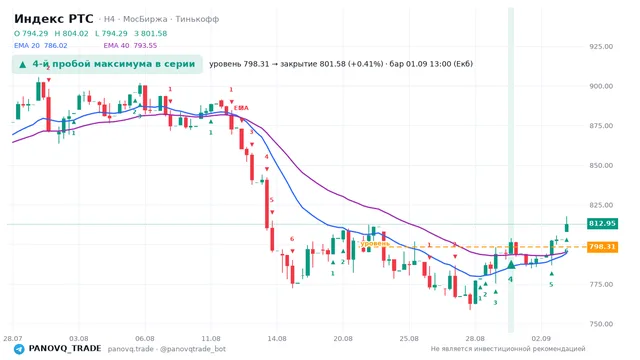Image resolution: width=640 pixels, height=360 pixels.
Task: Click the 750.00 price axis label
Action: 601,324
